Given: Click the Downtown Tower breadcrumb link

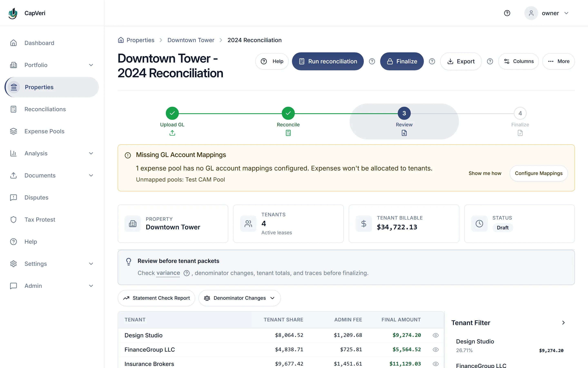Looking at the screenshot, I should (x=191, y=40).
